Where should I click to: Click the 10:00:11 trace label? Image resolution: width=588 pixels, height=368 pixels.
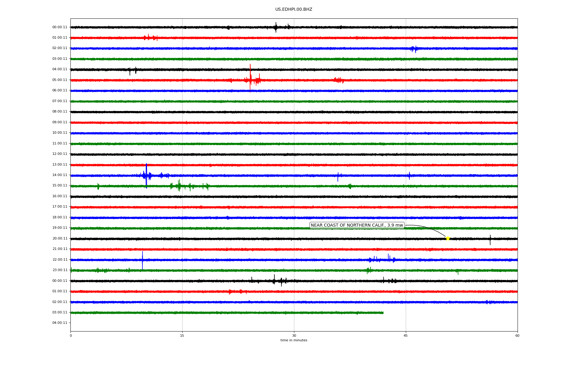pyautogui.click(x=60, y=133)
